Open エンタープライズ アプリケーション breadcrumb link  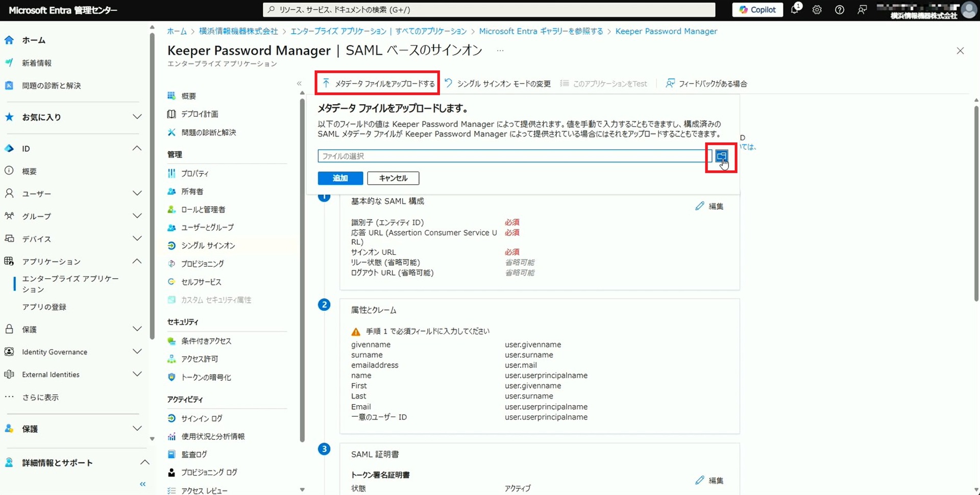tap(378, 31)
